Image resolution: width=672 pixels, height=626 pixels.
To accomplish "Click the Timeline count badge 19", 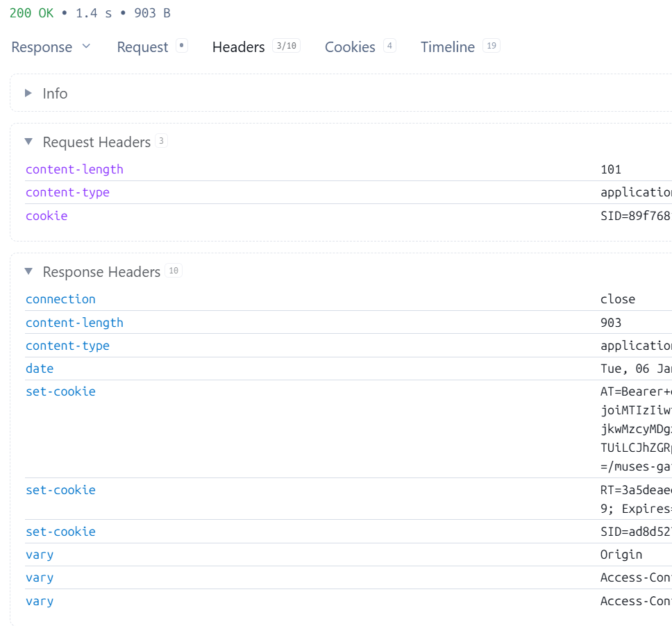I will 491,46.
